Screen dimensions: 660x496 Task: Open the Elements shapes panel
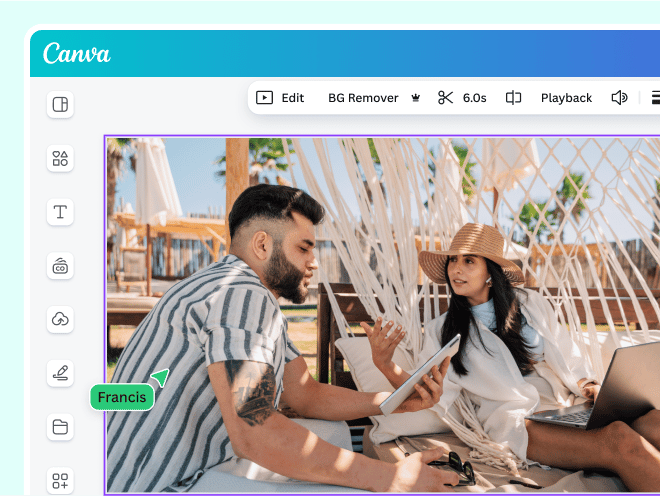pyautogui.click(x=60, y=158)
